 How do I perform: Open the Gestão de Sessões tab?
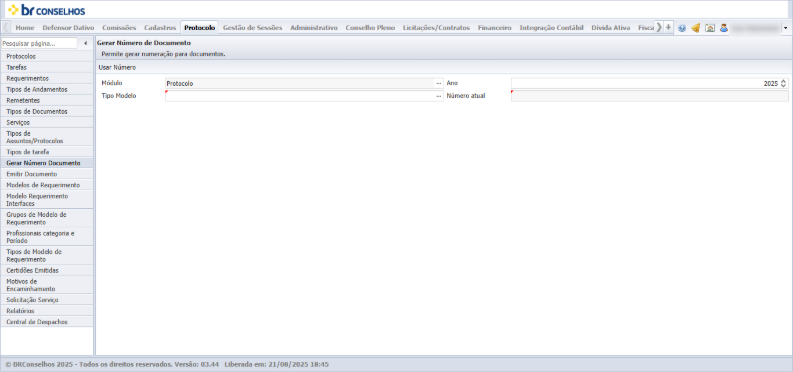pyautogui.click(x=252, y=28)
